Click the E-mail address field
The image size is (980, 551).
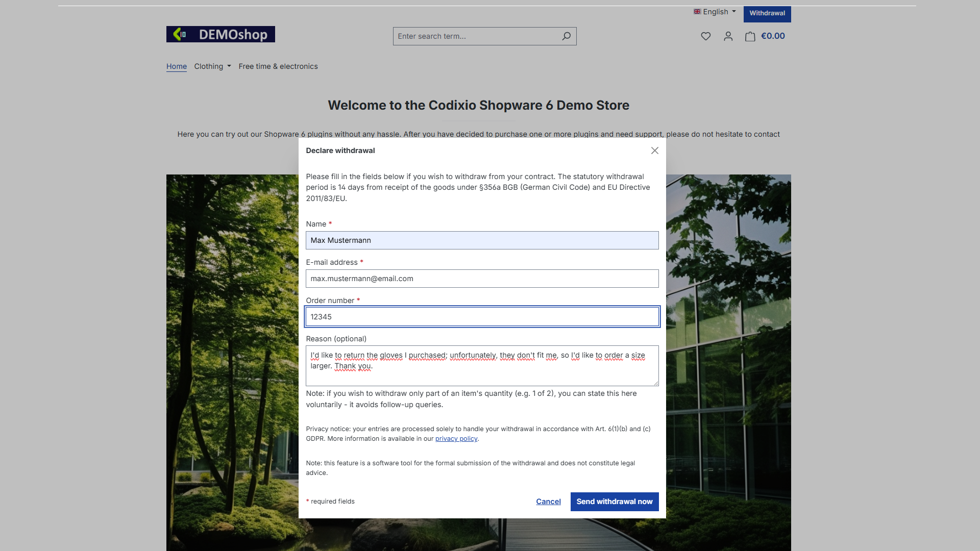pyautogui.click(x=482, y=279)
